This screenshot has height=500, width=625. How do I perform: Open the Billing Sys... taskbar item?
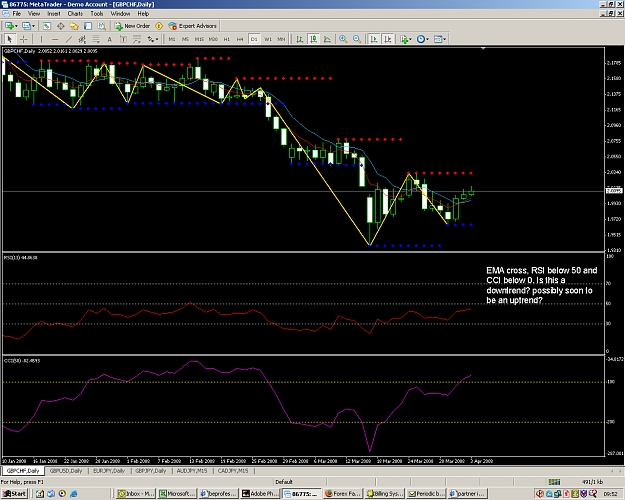385,494
